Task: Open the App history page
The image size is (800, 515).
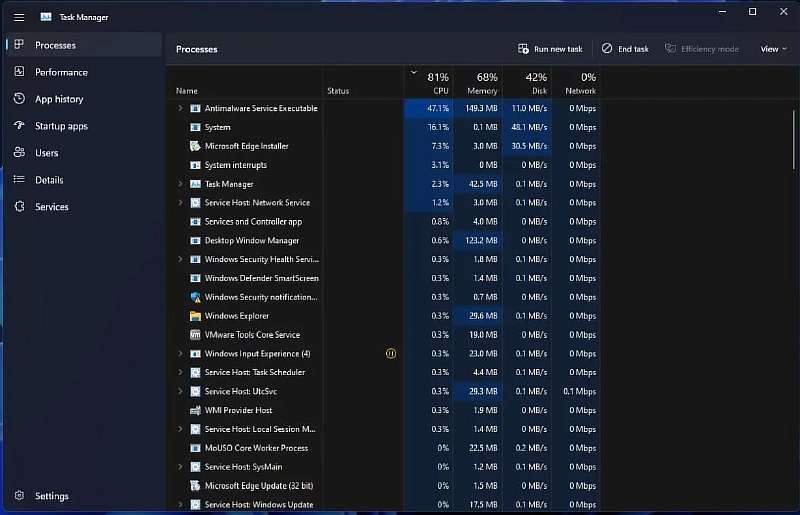Action: pos(84,99)
